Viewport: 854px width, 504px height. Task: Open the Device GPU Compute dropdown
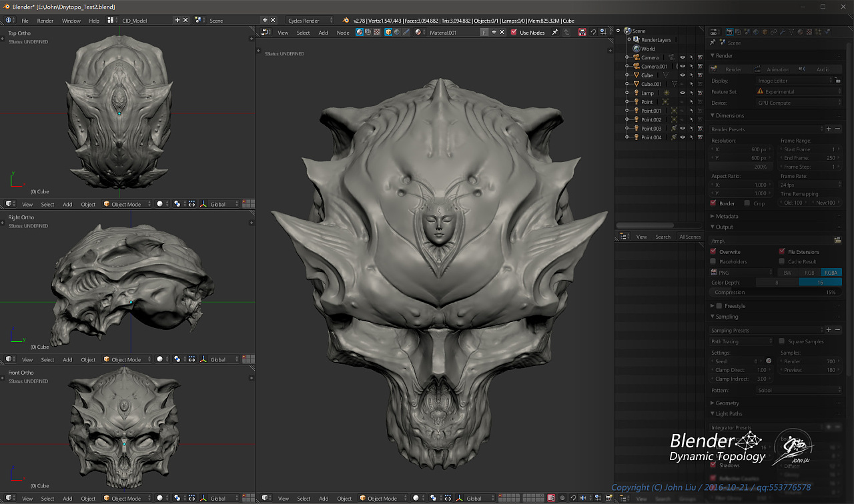pyautogui.click(x=799, y=103)
